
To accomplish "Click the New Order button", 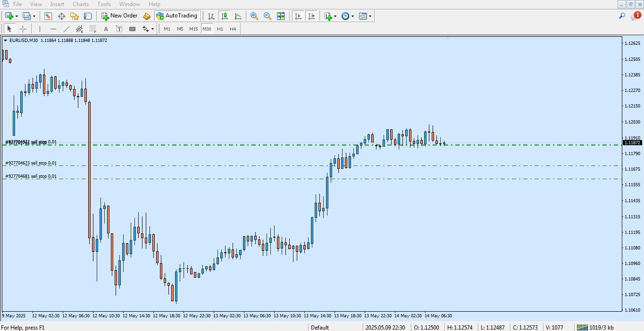I will [x=119, y=16].
